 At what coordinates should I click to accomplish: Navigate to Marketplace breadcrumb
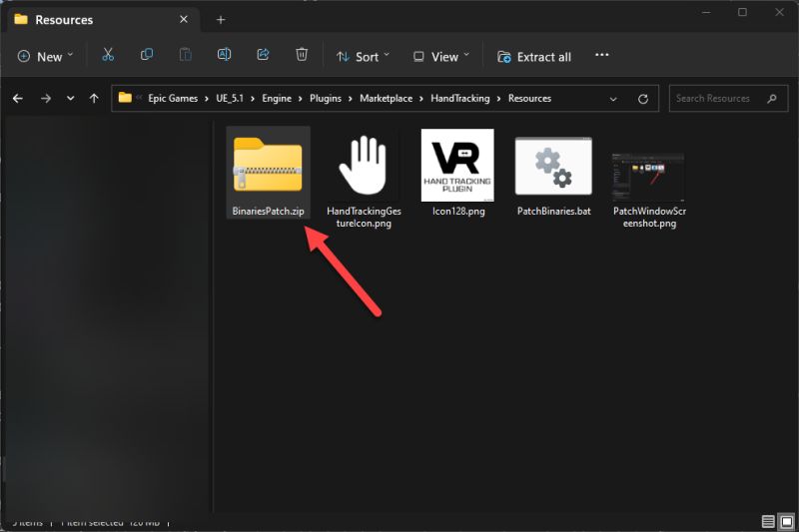387,98
